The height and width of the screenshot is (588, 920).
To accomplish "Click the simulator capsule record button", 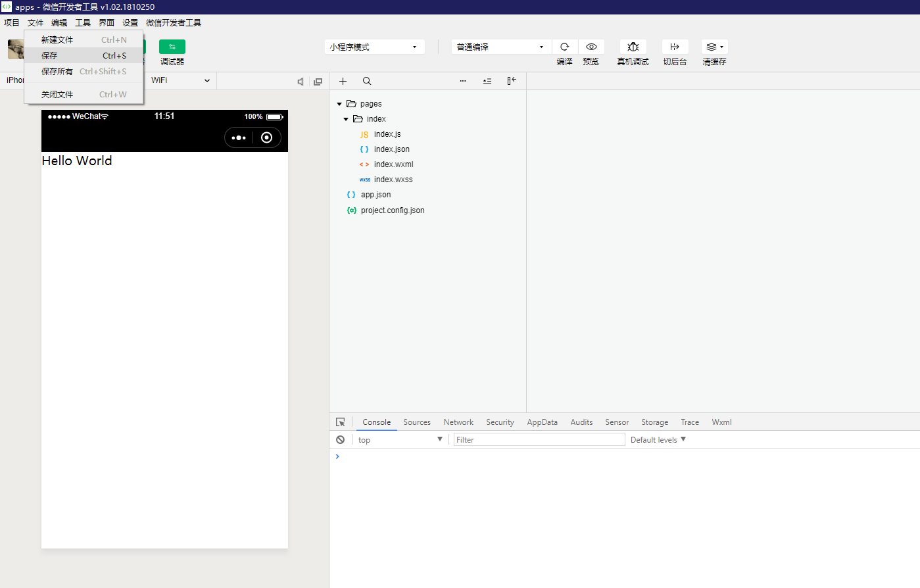I will 266,137.
